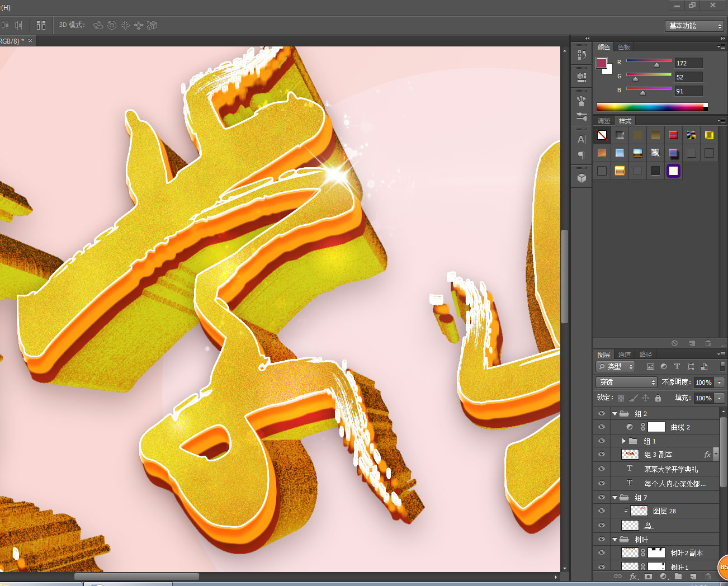Select the 图层 layers tab
The width and height of the screenshot is (728, 586).
(604, 355)
